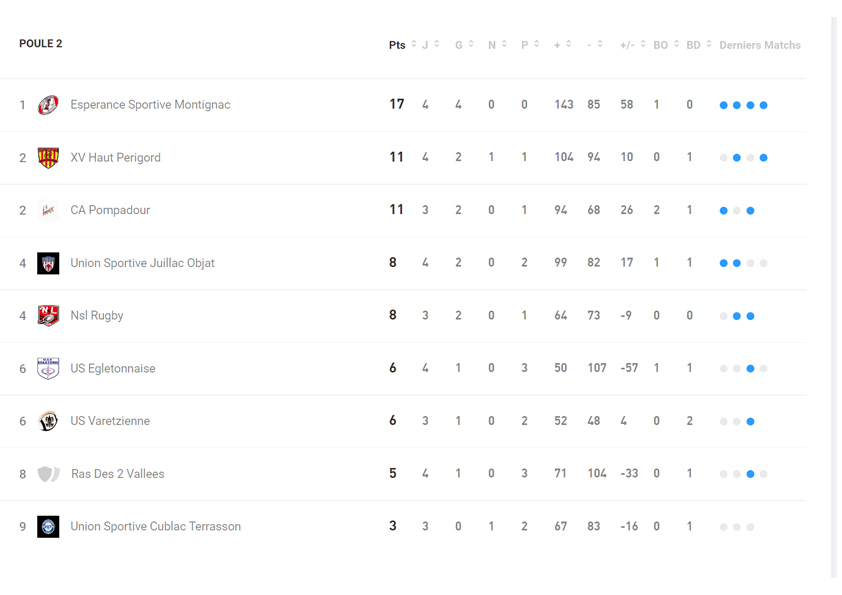Click the Nsl Rugby team logo

(x=48, y=316)
